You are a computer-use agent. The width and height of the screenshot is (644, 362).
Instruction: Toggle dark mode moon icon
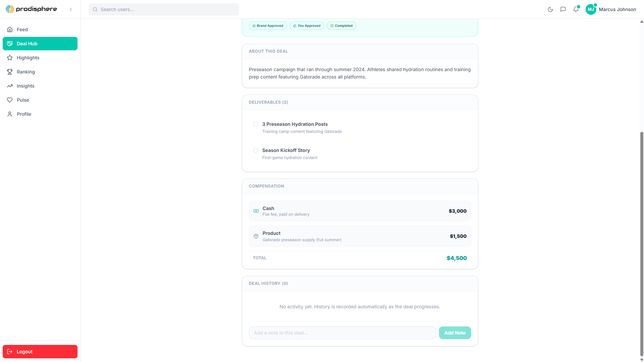coord(550,9)
